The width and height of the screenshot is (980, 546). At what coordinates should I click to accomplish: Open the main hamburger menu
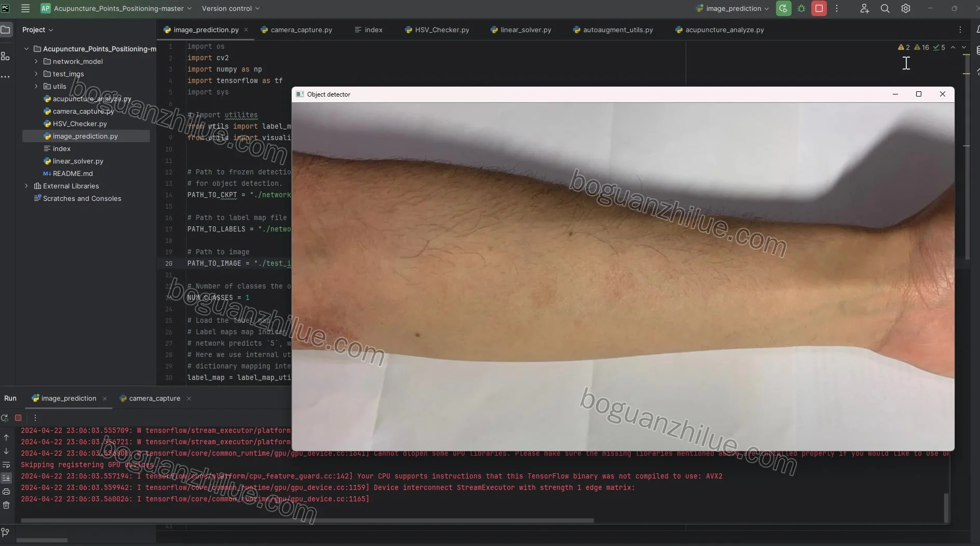(x=25, y=8)
